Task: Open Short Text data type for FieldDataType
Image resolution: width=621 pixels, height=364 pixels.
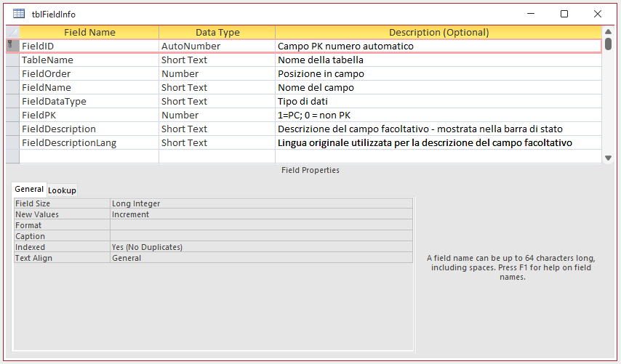Action: [x=217, y=102]
